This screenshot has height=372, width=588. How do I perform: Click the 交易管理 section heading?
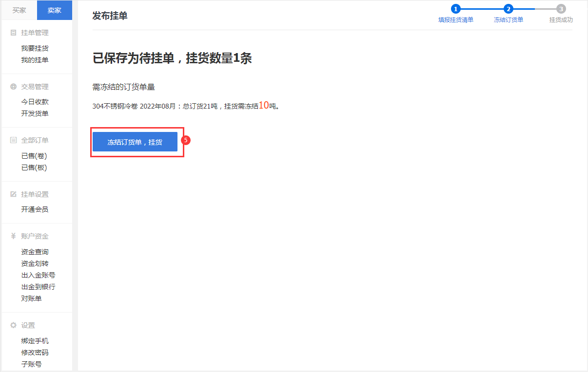coord(35,87)
